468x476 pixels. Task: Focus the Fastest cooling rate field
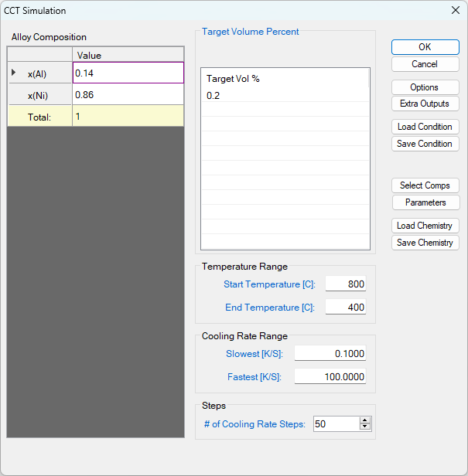tap(330, 377)
